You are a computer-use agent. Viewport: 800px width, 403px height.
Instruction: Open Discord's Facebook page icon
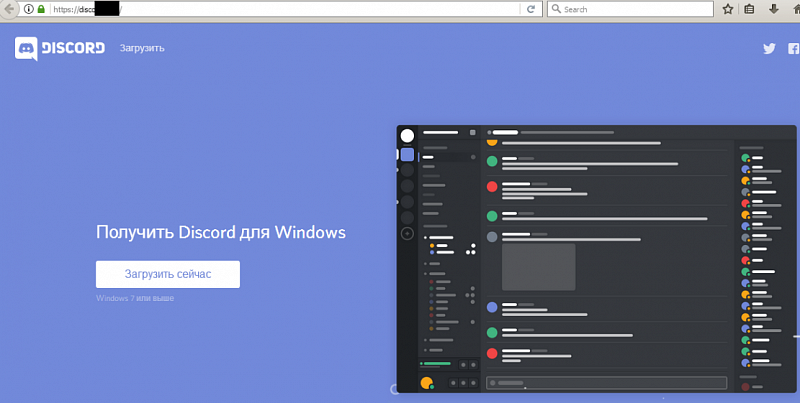(x=794, y=48)
